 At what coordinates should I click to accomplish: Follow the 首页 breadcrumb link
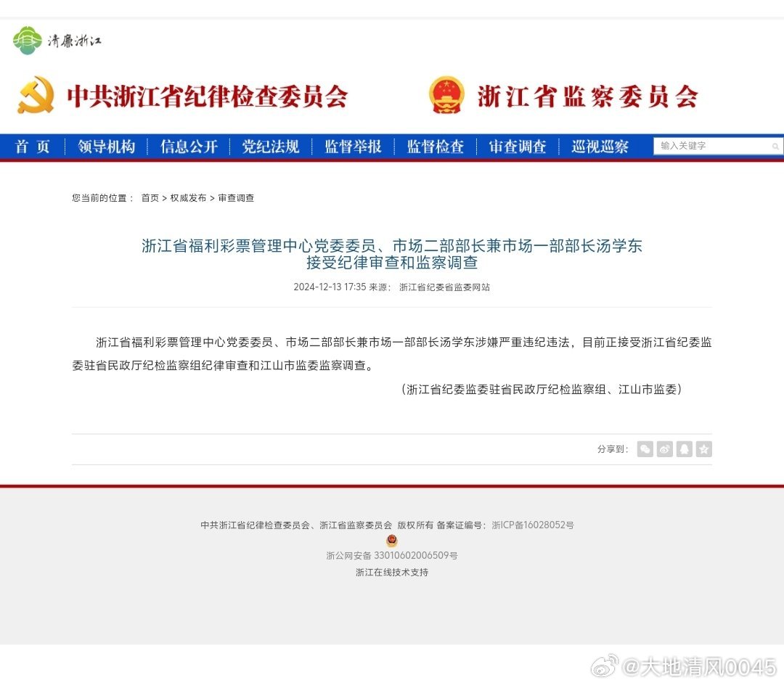(x=150, y=198)
